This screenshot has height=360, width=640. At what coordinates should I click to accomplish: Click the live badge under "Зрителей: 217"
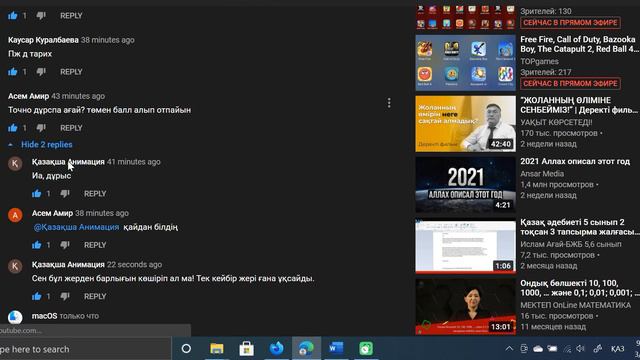(x=570, y=84)
